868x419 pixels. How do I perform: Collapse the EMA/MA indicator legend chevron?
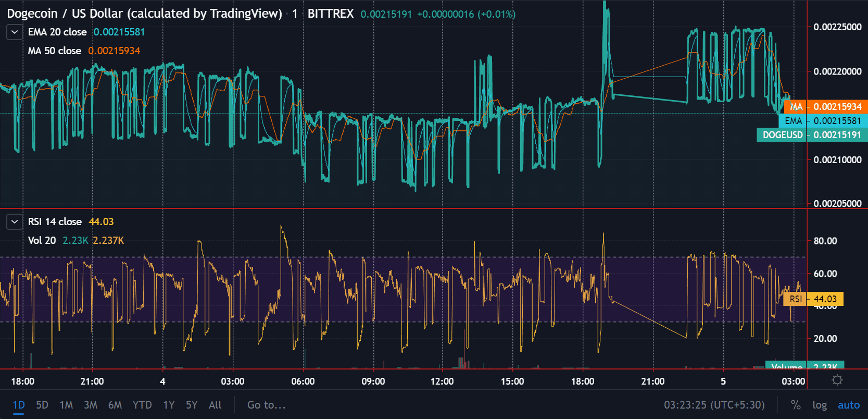click(x=15, y=32)
